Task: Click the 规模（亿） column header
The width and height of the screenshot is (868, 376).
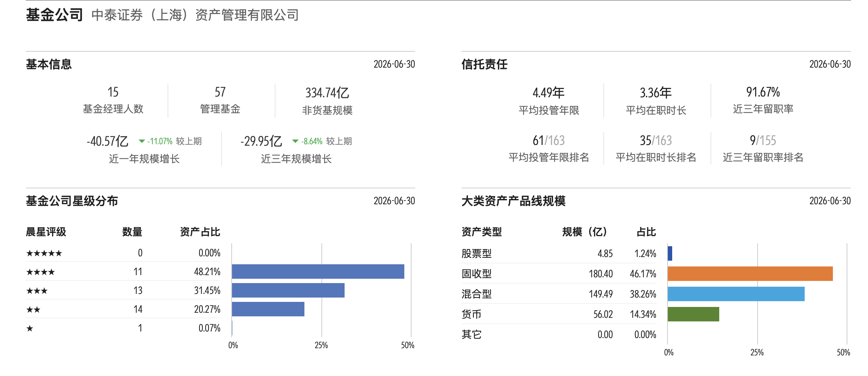Action: click(x=584, y=232)
